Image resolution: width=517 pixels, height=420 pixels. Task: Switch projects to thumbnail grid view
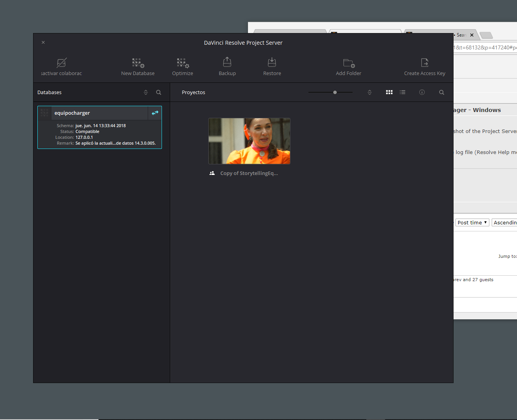tap(389, 92)
